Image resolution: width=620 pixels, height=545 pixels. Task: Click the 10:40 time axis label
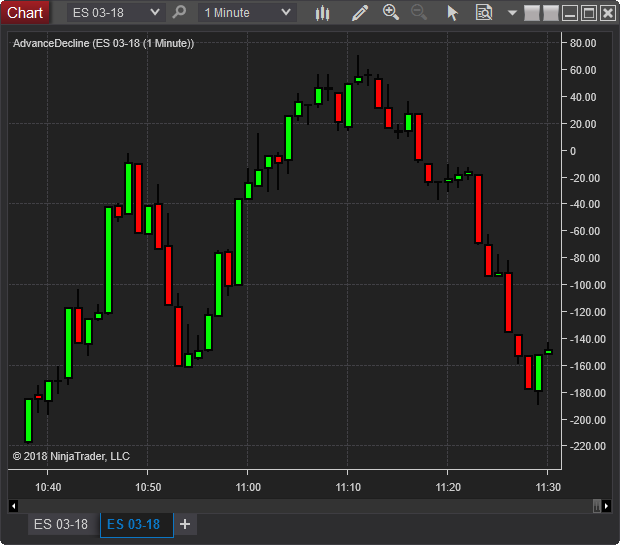tap(48, 487)
